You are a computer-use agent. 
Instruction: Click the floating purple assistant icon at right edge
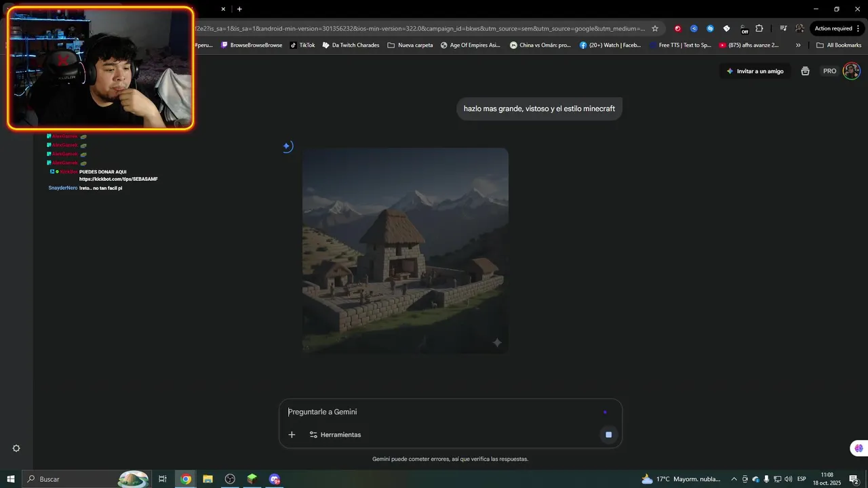[x=859, y=448]
